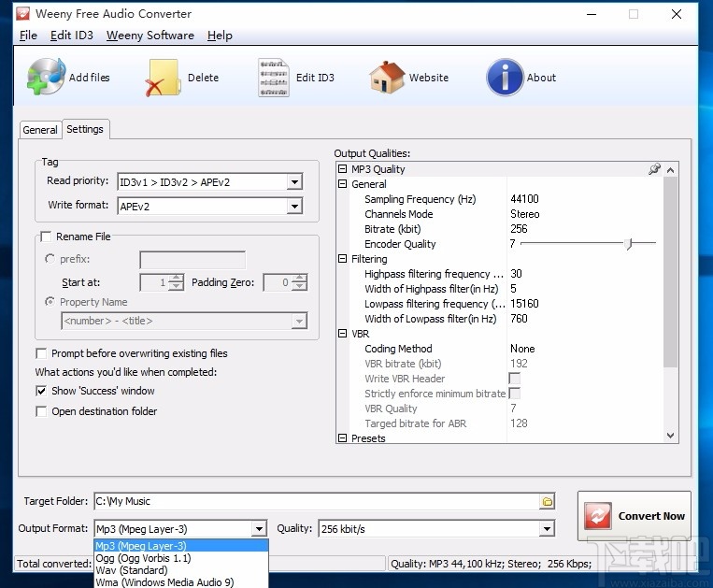This screenshot has width=713, height=588.
Task: Click the Target Folder path field
Action: [x=317, y=501]
